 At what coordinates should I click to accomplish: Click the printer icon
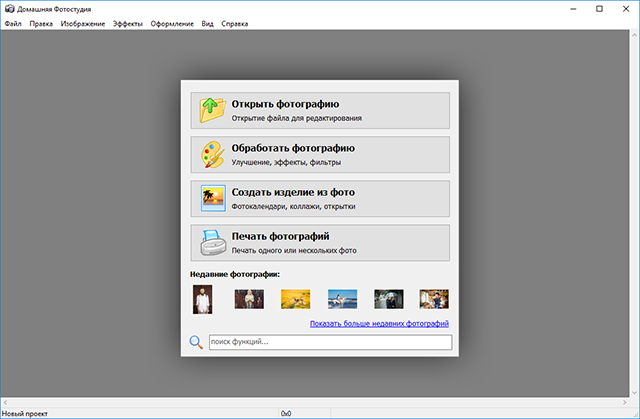pos(213,242)
